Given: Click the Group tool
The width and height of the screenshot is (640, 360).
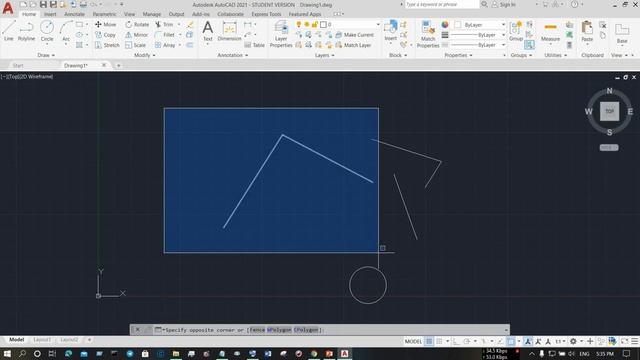Looking at the screenshot, I should (516, 31).
